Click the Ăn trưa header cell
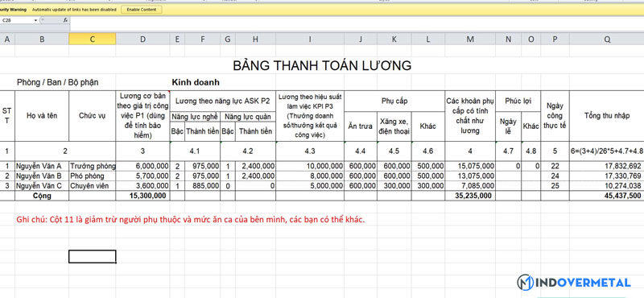Image resolution: width=644 pixels, height=298 pixels. point(360,126)
